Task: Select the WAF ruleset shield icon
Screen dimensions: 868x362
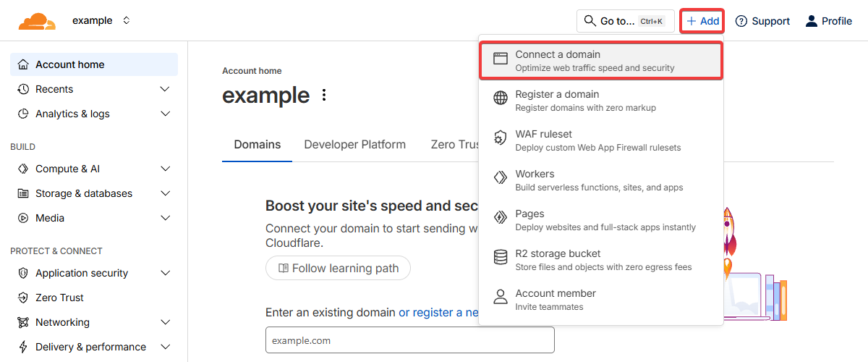Action: coord(501,138)
